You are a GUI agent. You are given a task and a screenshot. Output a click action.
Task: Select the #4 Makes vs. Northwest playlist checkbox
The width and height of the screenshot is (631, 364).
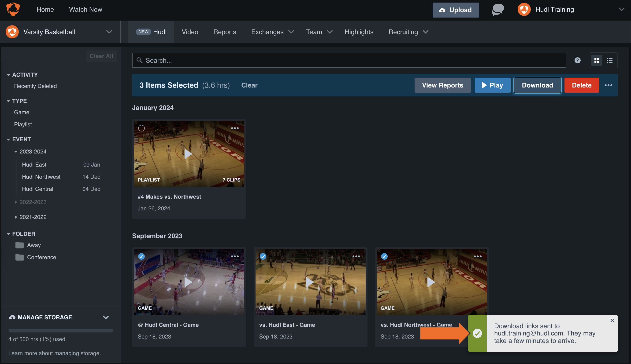[x=141, y=128]
